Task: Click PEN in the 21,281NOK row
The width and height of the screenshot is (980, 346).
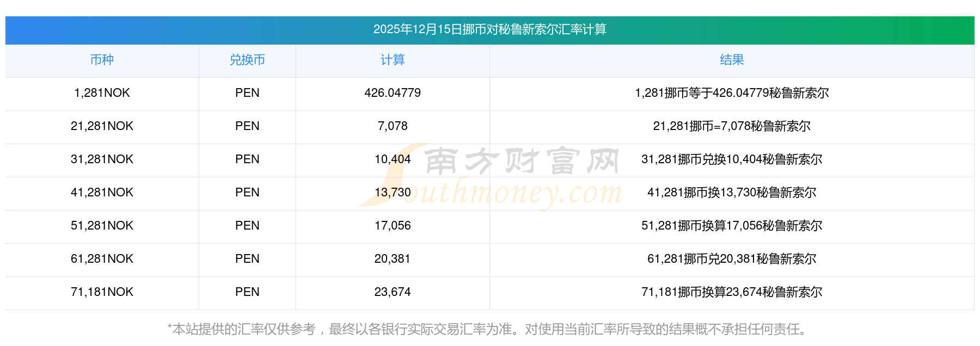Action: click(x=247, y=126)
